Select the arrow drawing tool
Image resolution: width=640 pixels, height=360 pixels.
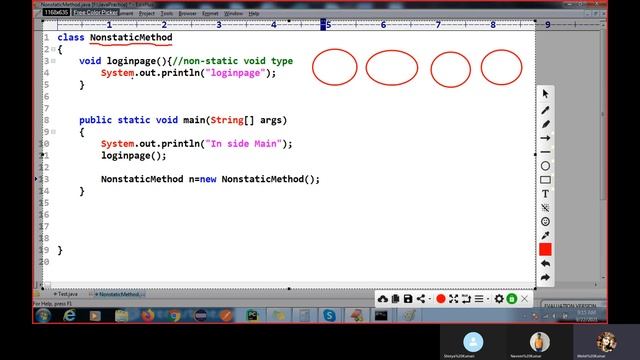pyautogui.click(x=545, y=138)
